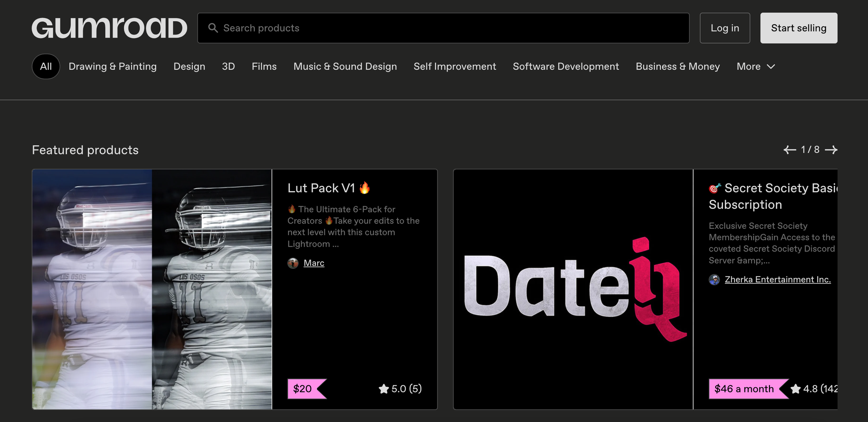Open Secret Society Basic Subscription title
Viewport: 868px width, 422px height.
[773, 196]
